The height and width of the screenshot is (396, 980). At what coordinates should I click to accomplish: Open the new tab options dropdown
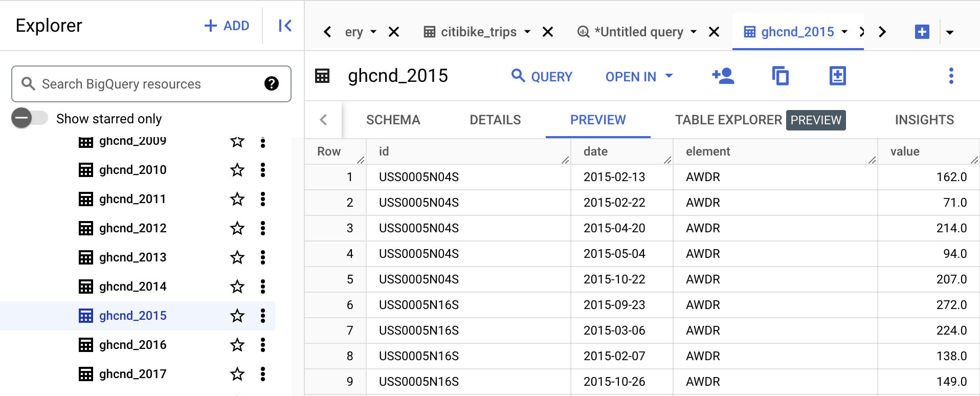[x=950, y=32]
